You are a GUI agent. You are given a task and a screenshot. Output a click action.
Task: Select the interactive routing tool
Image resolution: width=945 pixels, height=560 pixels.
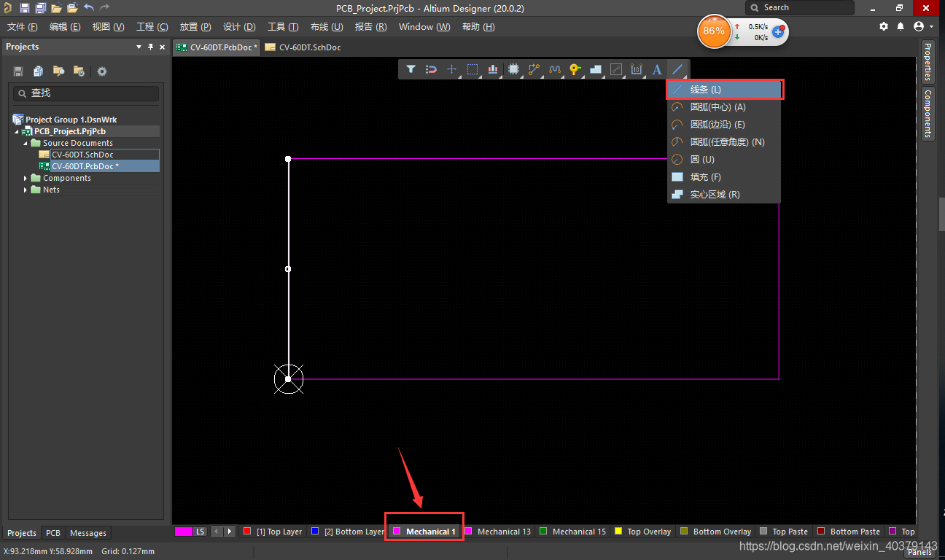[534, 69]
